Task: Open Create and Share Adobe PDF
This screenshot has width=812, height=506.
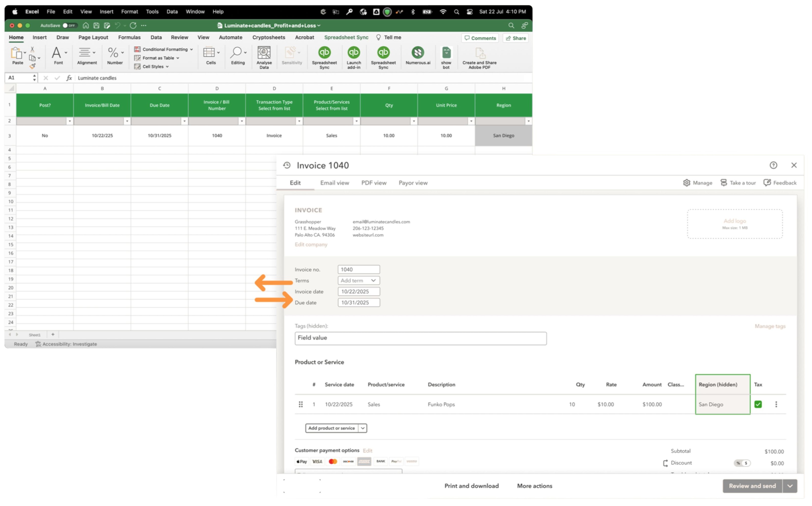Action: pos(479,54)
